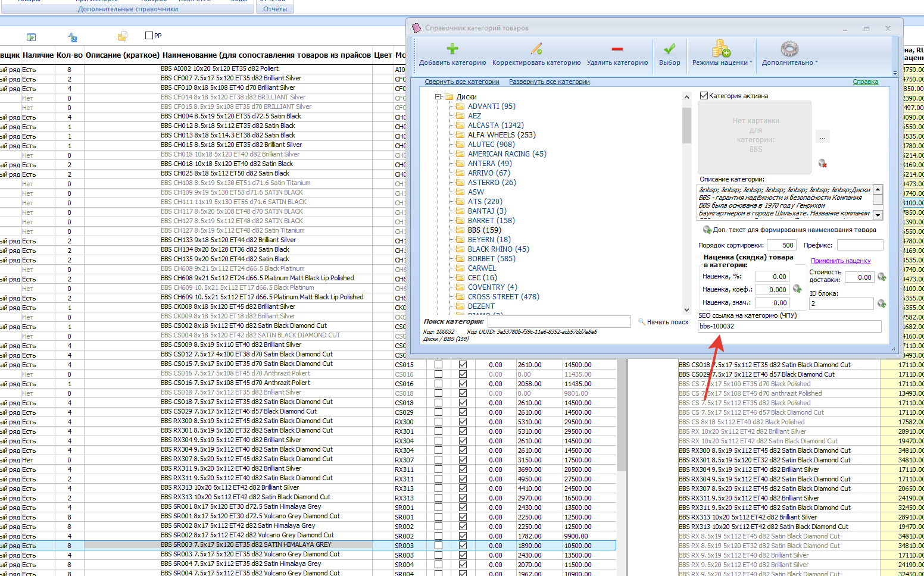The image size is (924, 576).
Task: Select ALCASTA (1342) in the category tree
Action: 496,126
